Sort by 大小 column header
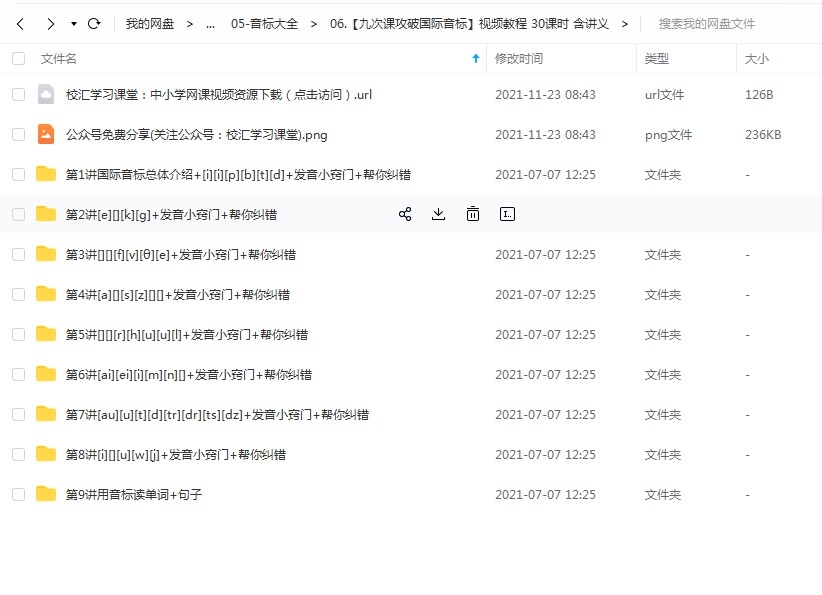Screen dimensions: 822x595 [x=756, y=59]
